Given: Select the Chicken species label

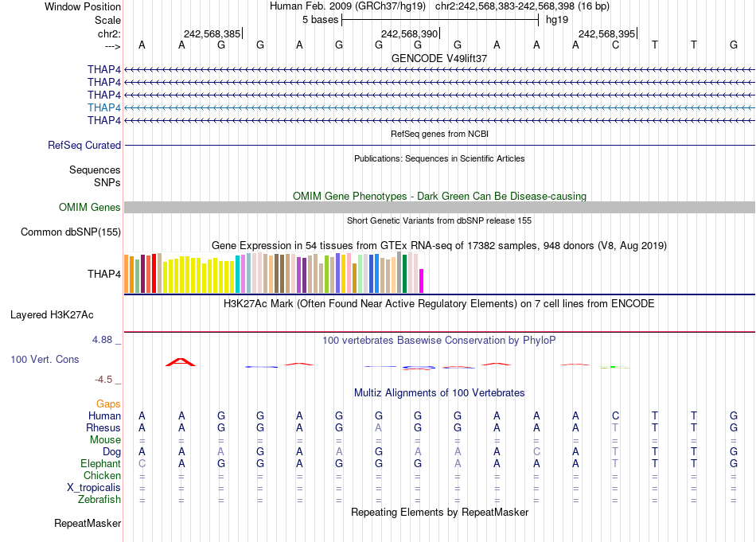Looking at the screenshot, I should coord(102,475).
